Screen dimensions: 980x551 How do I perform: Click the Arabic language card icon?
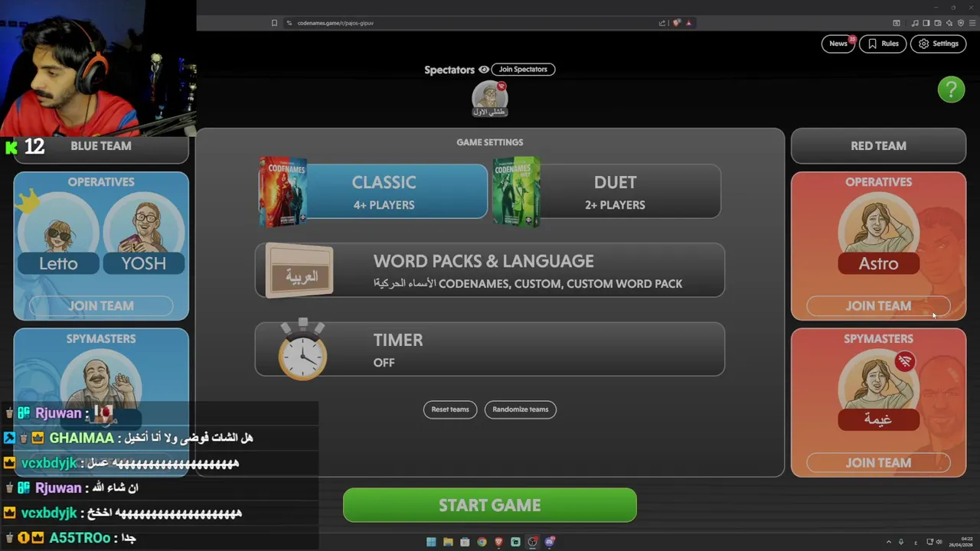pos(299,271)
